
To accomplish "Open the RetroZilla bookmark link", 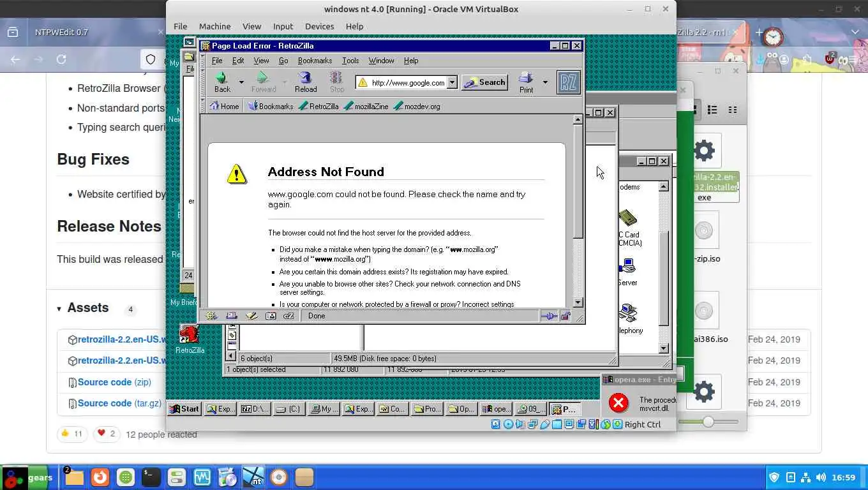I will tap(318, 107).
